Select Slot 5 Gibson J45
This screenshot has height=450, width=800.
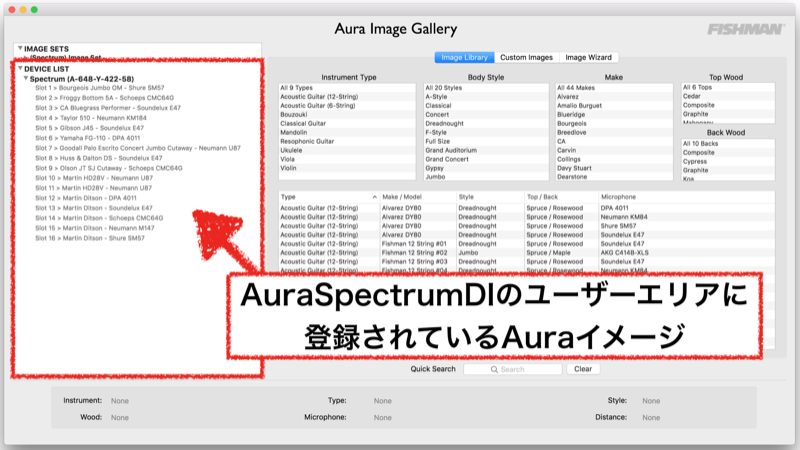(89, 128)
